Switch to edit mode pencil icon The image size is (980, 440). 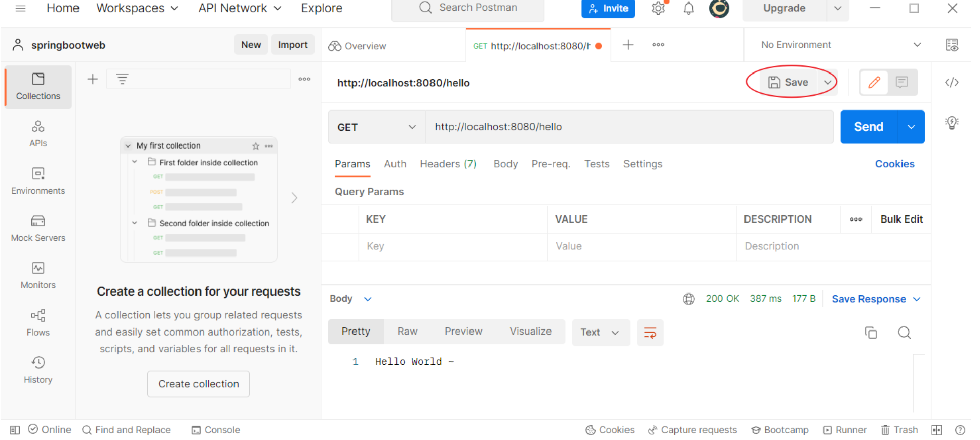(874, 82)
